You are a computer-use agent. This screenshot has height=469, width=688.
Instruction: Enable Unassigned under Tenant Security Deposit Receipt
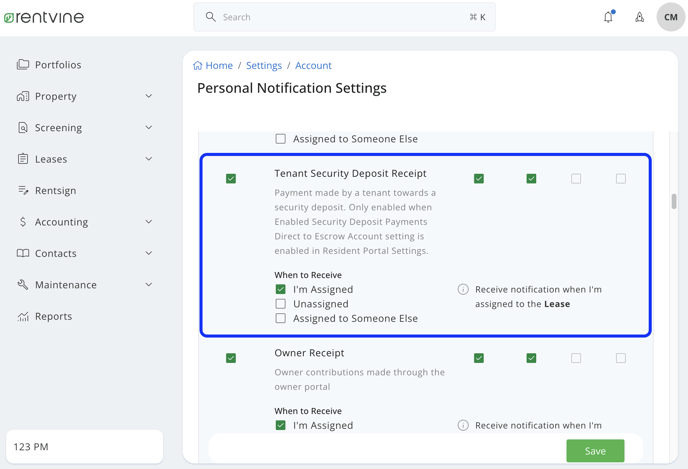click(x=280, y=304)
